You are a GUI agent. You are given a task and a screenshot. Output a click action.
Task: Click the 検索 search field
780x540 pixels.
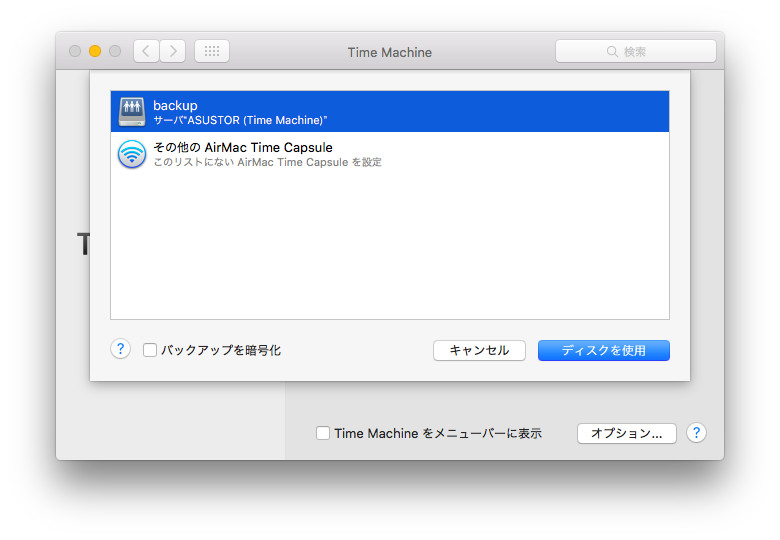(x=636, y=51)
